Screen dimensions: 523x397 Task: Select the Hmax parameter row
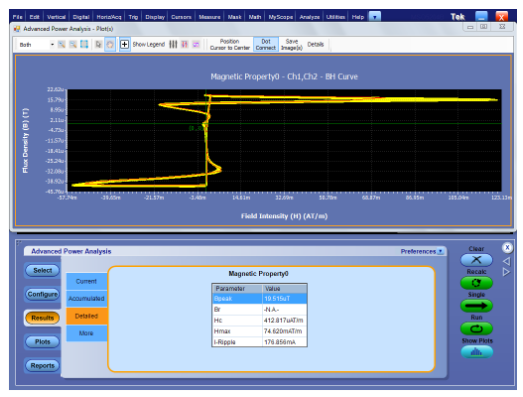(x=259, y=331)
